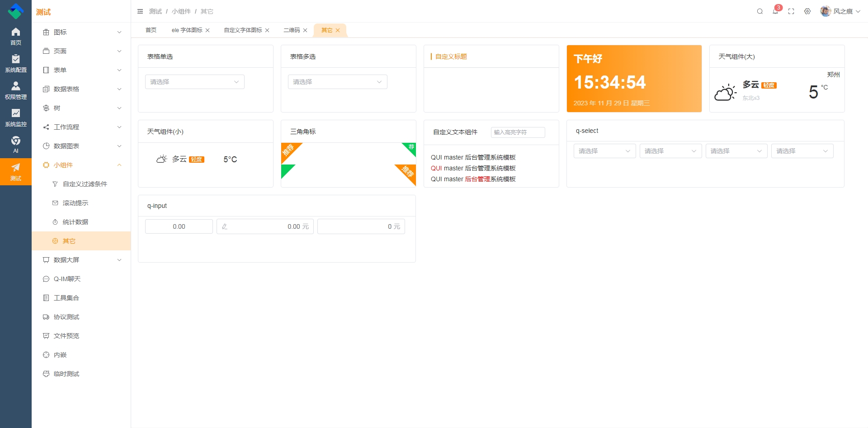Focus the 输入高亮字符 input field
This screenshot has height=428, width=868.
(x=518, y=132)
